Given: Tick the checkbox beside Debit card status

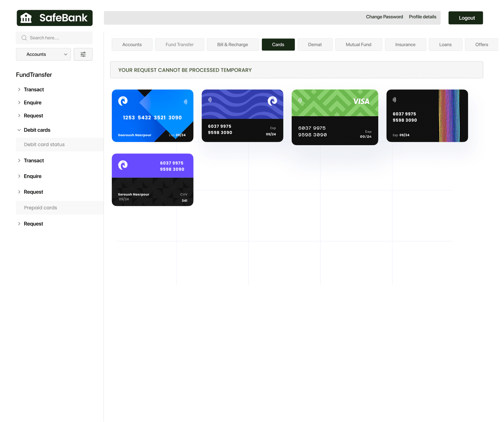Looking at the screenshot, I should click(19, 144).
